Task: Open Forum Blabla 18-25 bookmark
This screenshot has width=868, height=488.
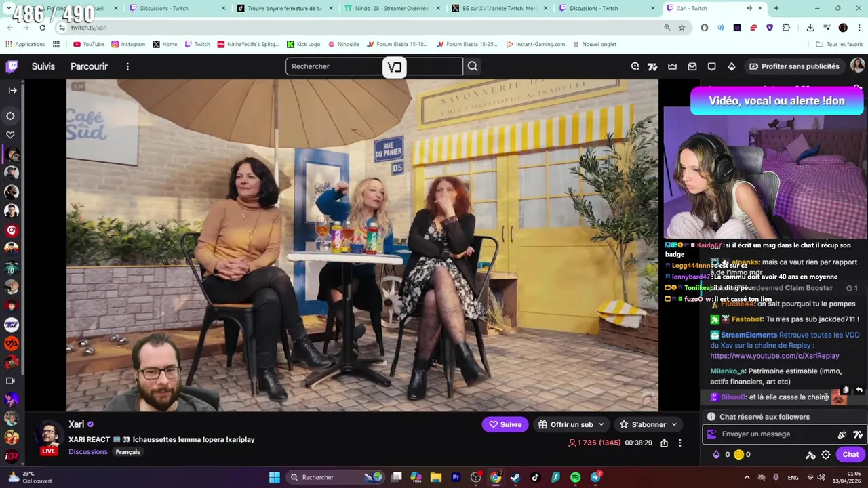Action: tap(467, 44)
